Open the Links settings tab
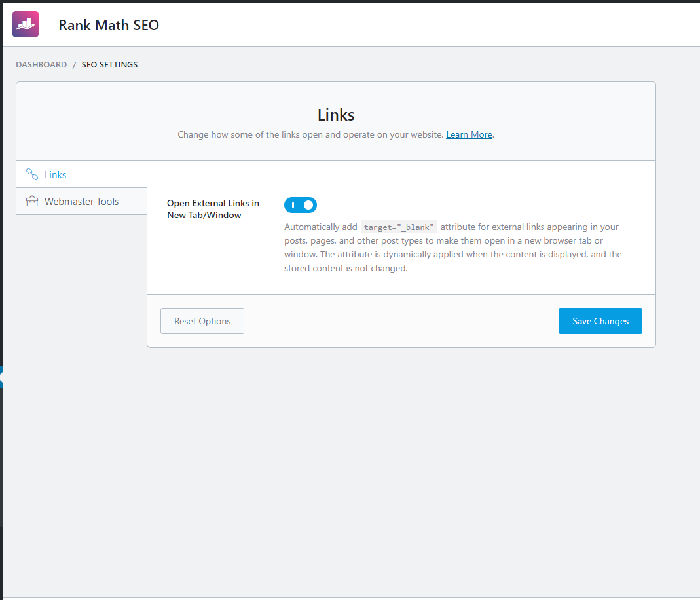This screenshot has height=600, width=700. coord(81,174)
